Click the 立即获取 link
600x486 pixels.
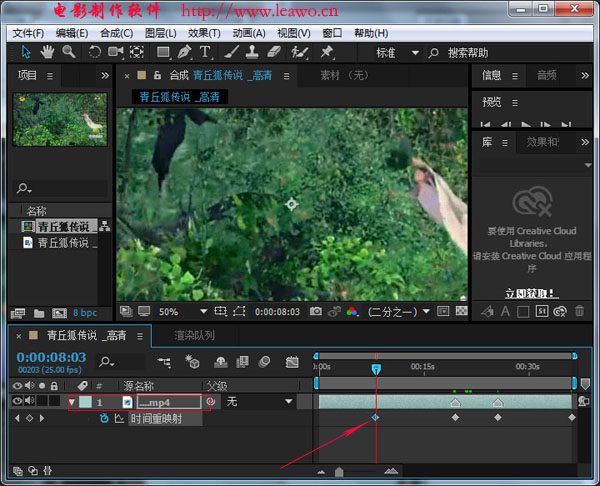pyautogui.click(x=532, y=293)
